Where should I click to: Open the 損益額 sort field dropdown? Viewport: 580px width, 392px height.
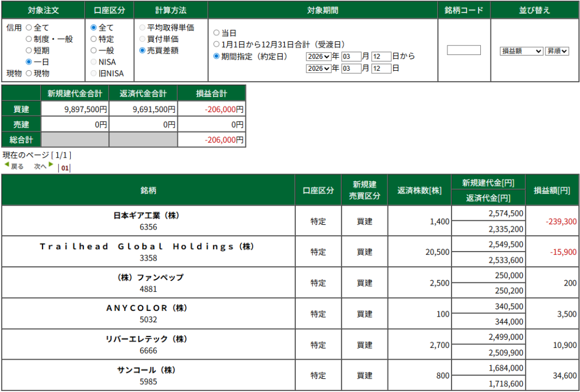pyautogui.click(x=521, y=51)
